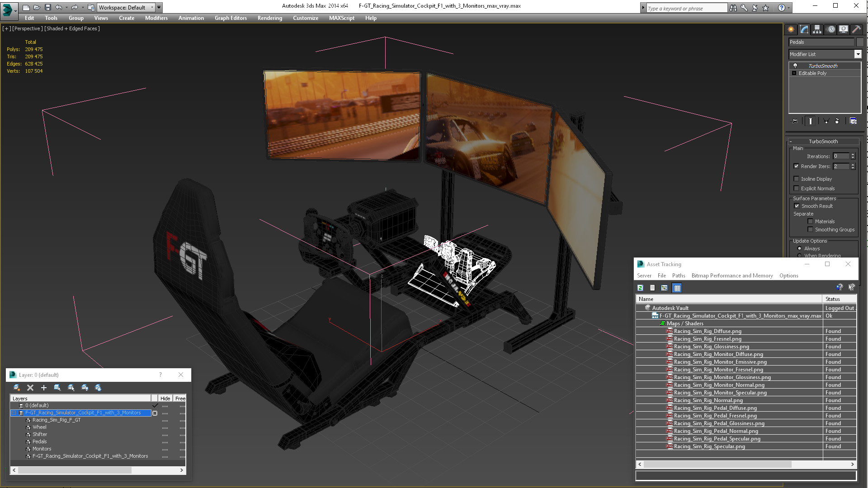The width and height of the screenshot is (868, 488).
Task: Click Status column header in Asset Tracking
Action: 839,299
